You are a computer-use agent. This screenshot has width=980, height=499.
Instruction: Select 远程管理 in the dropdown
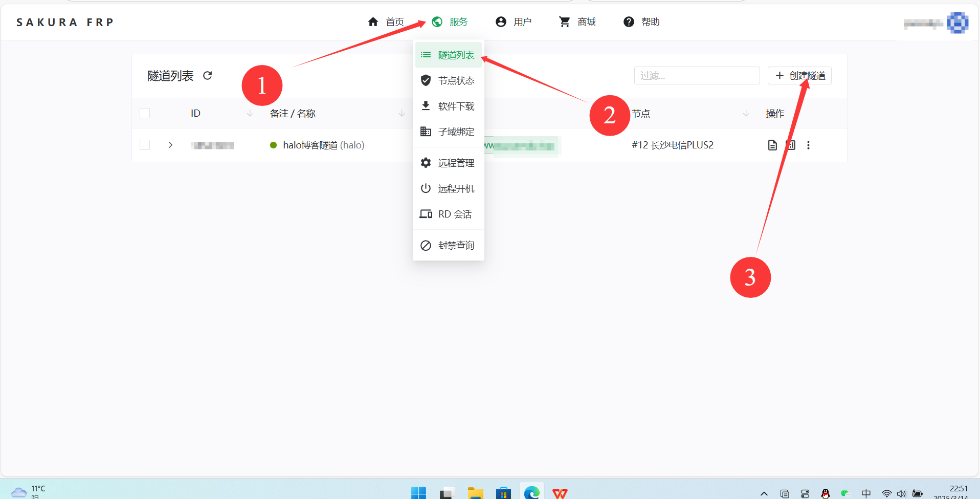click(449, 163)
